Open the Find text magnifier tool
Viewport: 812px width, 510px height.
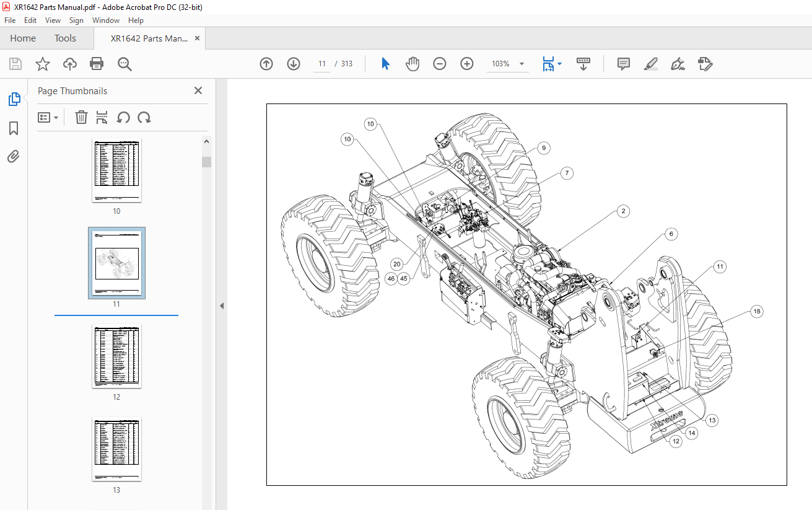pos(124,64)
